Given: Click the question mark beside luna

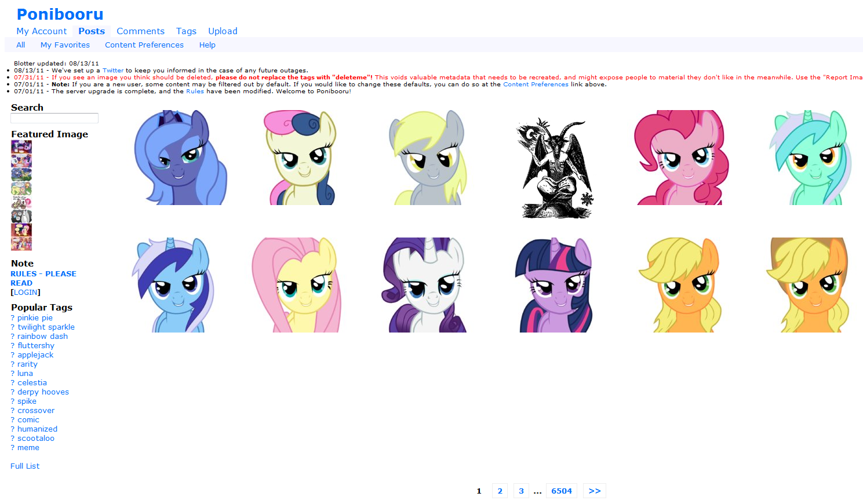Looking at the screenshot, I should click(x=13, y=374).
